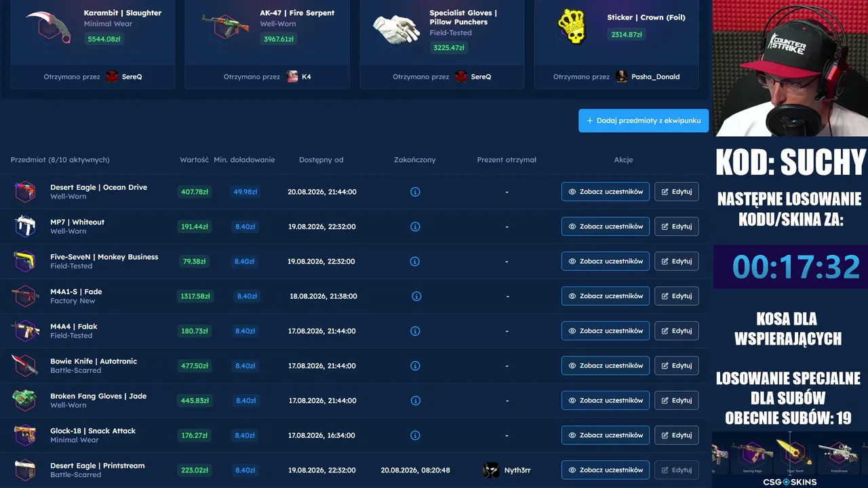Click SereQ's avatar under Karambit Slaughter
Viewport: 868px width, 488px height.
pos(112,77)
